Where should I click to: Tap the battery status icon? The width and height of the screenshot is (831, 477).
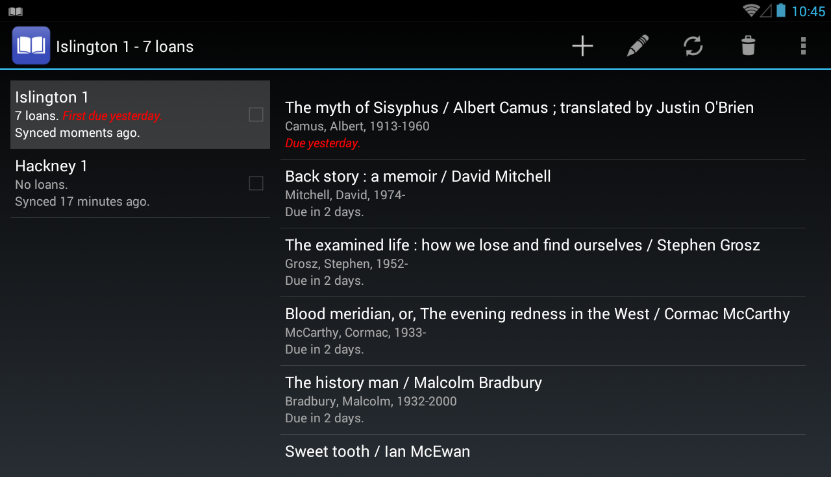(780, 10)
